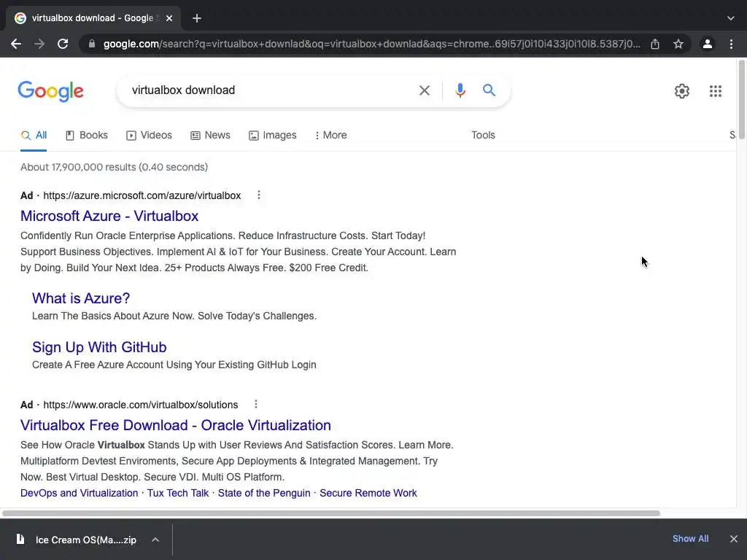
Task: Click the share page icon in address bar
Action: (x=655, y=44)
